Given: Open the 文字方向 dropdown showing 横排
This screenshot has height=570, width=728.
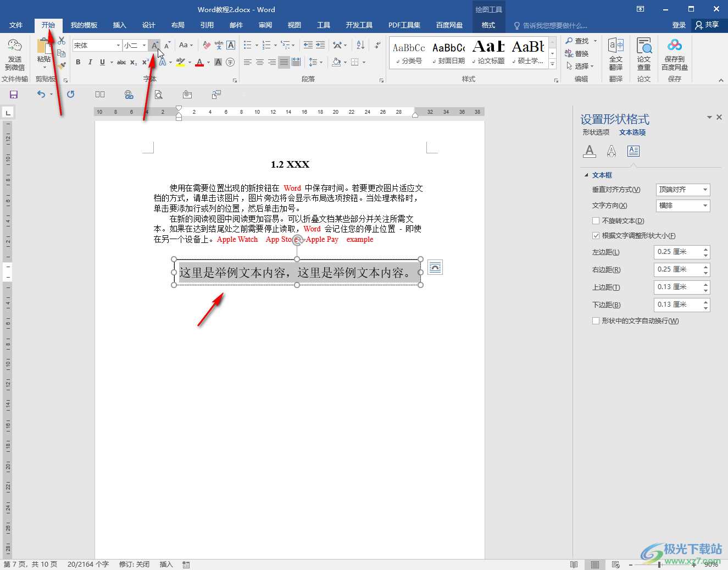Looking at the screenshot, I should point(683,206).
